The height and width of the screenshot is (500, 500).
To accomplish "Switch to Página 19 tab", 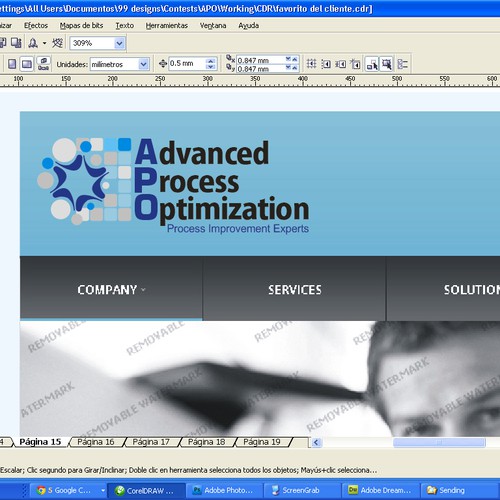I will pyautogui.click(x=262, y=442).
